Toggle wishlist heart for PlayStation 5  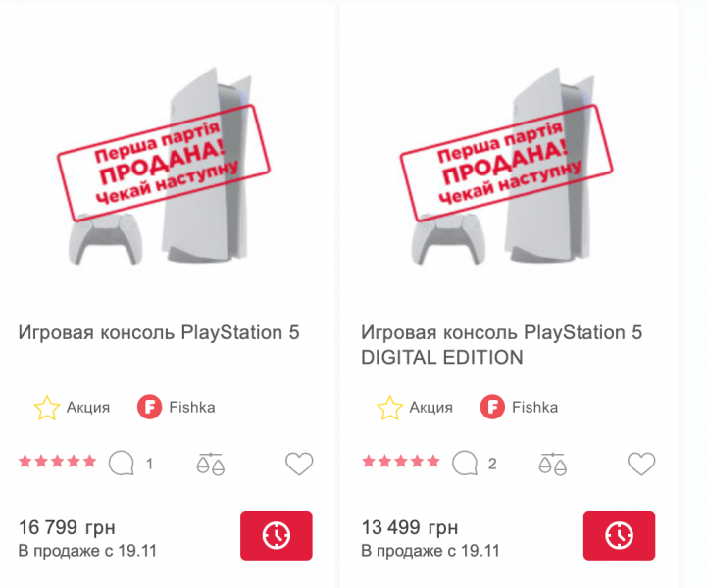click(x=299, y=464)
